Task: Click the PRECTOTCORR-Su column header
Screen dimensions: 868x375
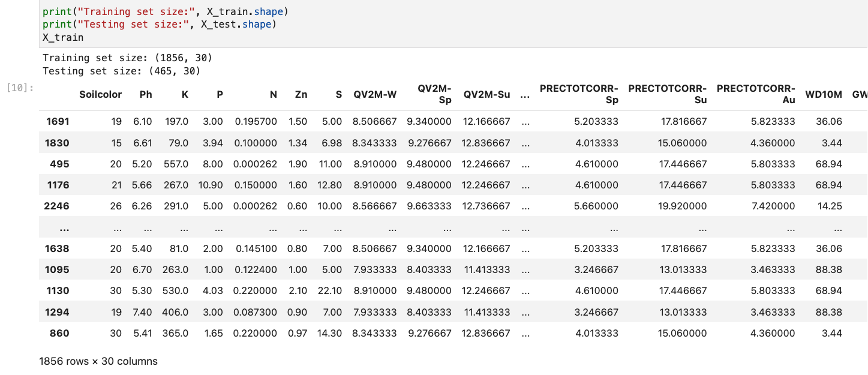Action: [668, 94]
